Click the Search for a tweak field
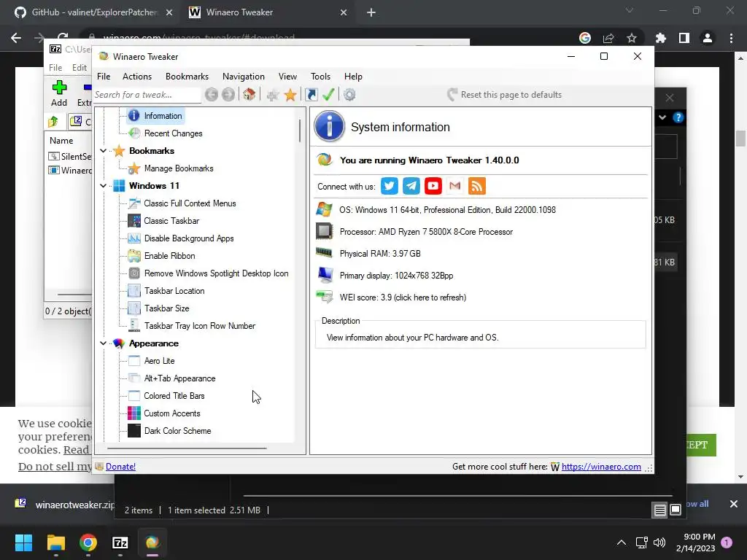This screenshot has width=747, height=560. 147,95
